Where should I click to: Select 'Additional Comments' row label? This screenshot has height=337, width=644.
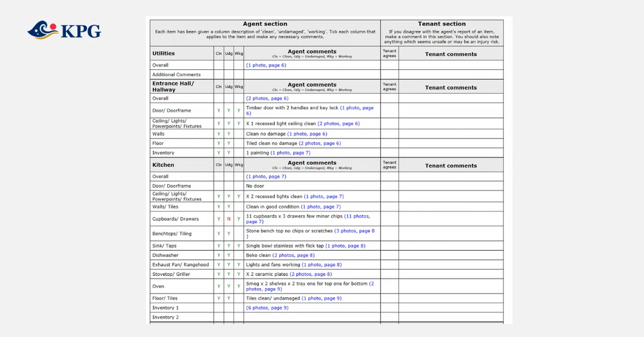pos(177,75)
